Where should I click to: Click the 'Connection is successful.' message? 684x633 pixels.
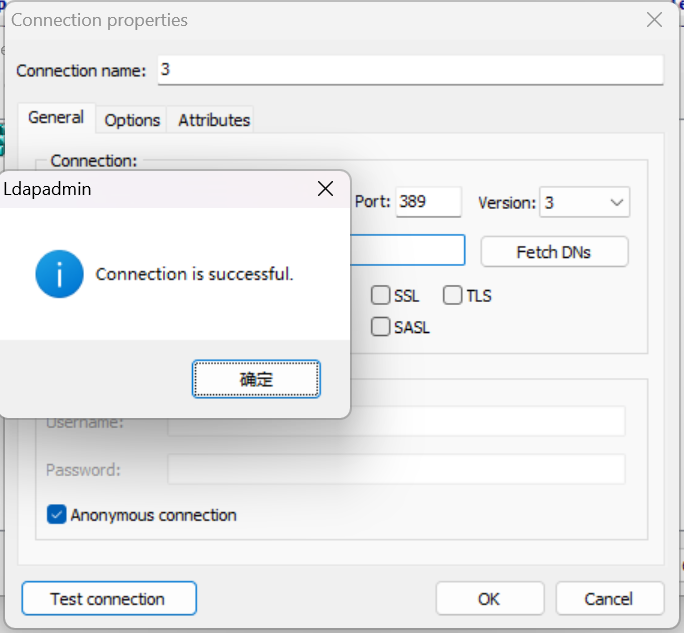(194, 274)
